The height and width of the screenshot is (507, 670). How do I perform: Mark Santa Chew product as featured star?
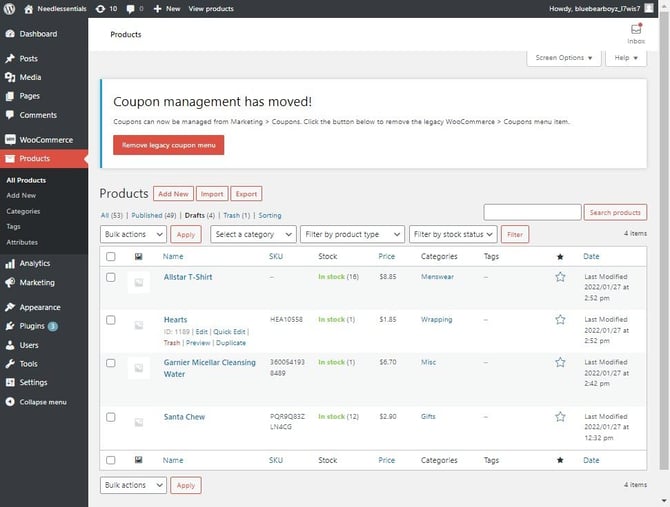coord(560,416)
